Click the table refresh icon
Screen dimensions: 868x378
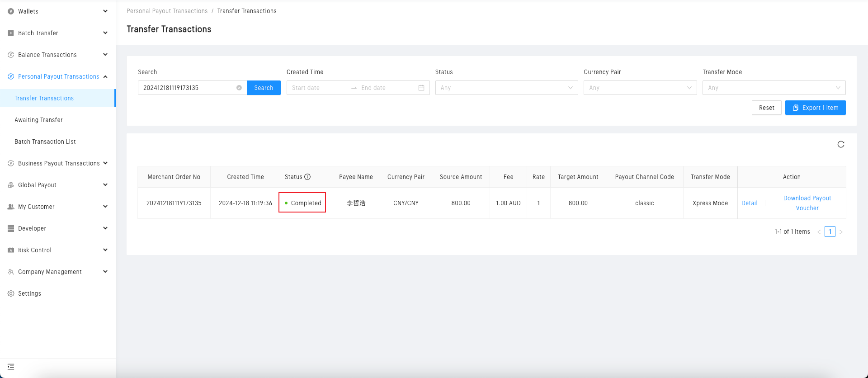click(840, 144)
